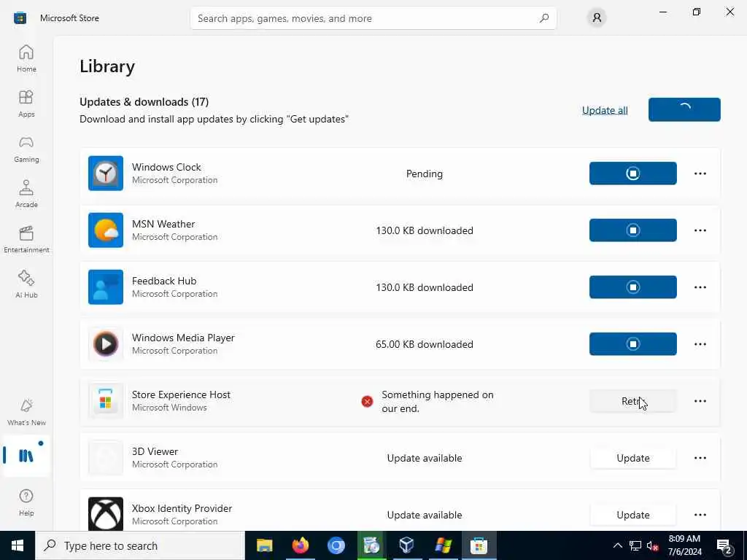Click the red error icon
The image size is (747, 560).
(x=367, y=402)
